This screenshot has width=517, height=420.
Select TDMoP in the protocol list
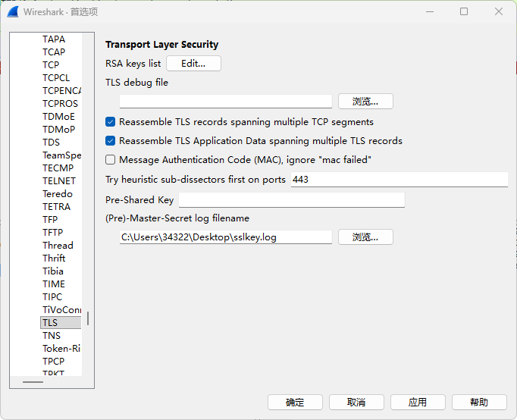pos(58,129)
